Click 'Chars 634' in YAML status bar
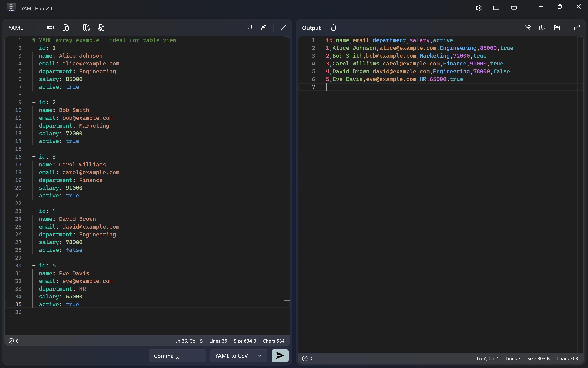The image size is (588, 368). (273, 341)
